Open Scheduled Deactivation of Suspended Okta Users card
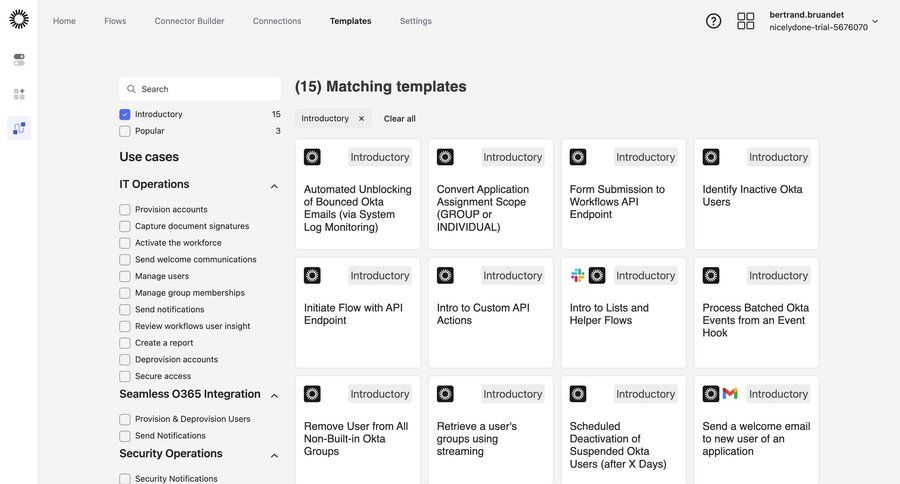 [x=623, y=430]
